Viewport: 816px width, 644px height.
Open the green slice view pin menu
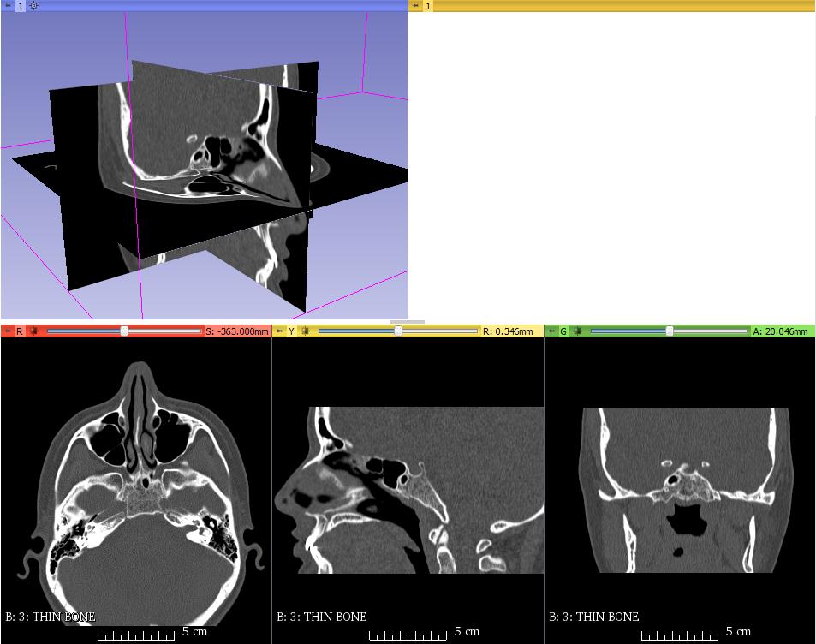tap(551, 331)
